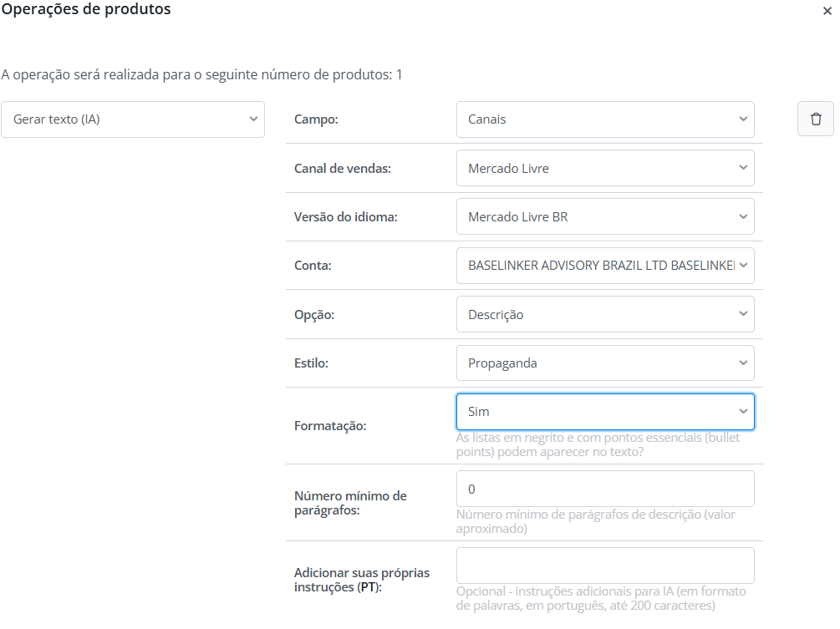Expand the Campo dropdown showing Canais
This screenshot has height=629, width=840.
tap(605, 119)
